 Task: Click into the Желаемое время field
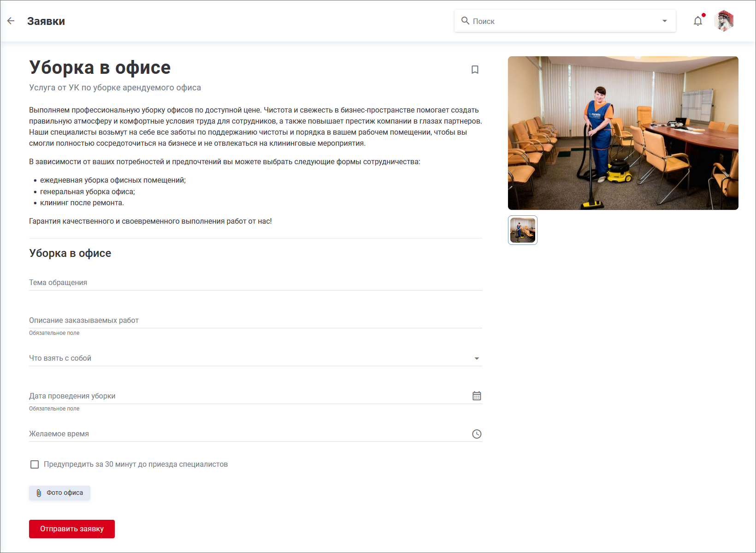point(244,434)
